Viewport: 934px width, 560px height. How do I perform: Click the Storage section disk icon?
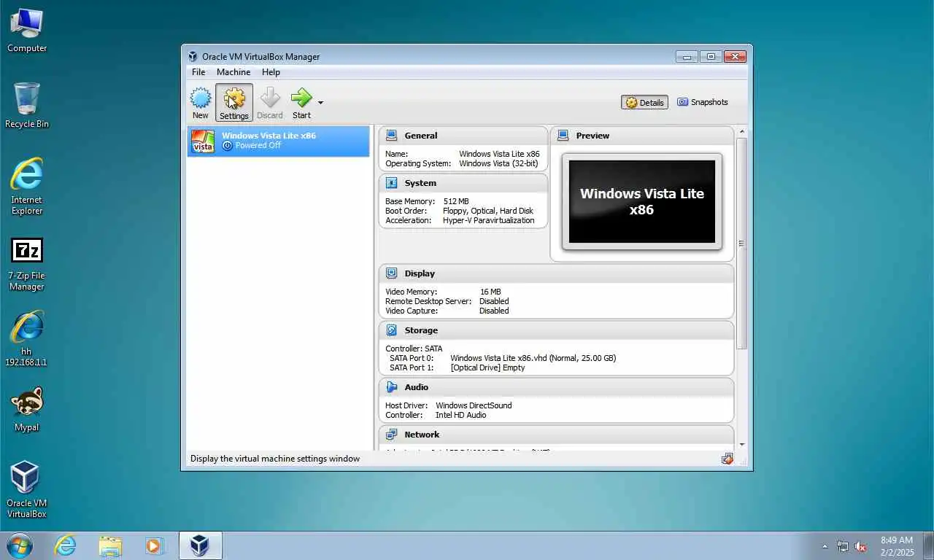[391, 330]
